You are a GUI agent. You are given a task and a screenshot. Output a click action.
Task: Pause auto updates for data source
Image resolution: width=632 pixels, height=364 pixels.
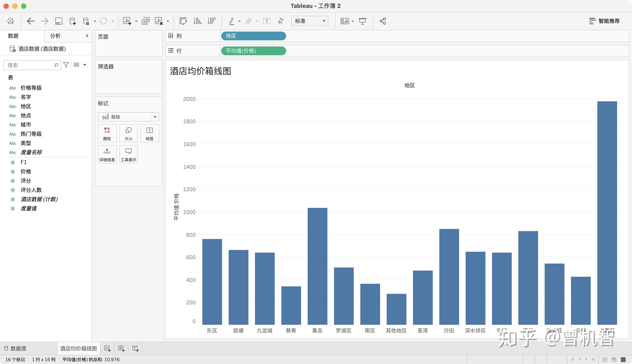click(86, 21)
